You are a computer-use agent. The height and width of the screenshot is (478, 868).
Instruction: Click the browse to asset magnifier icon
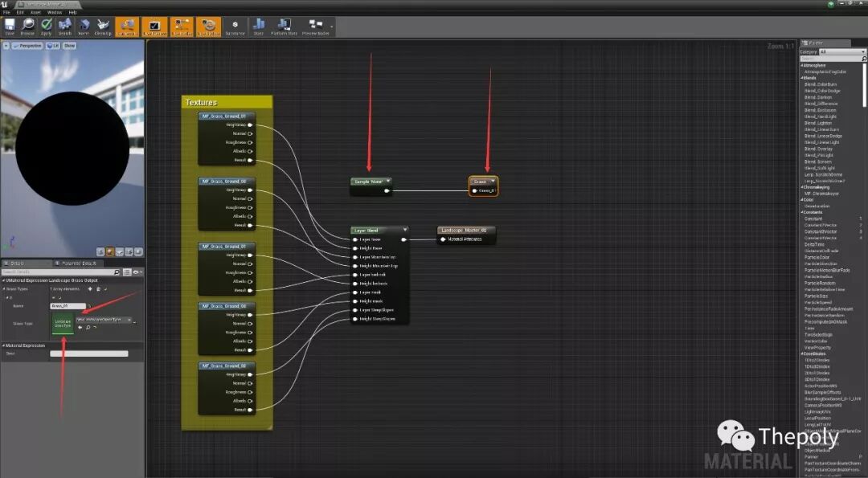click(x=88, y=328)
